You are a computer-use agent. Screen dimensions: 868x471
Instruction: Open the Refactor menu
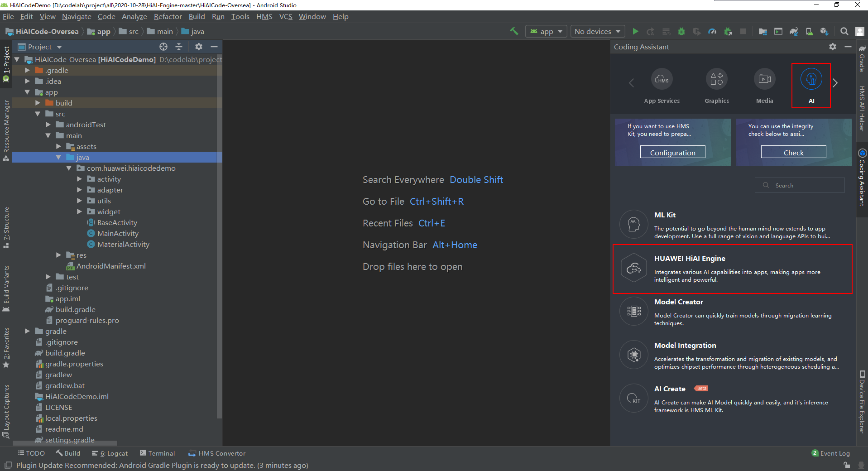tap(168, 17)
